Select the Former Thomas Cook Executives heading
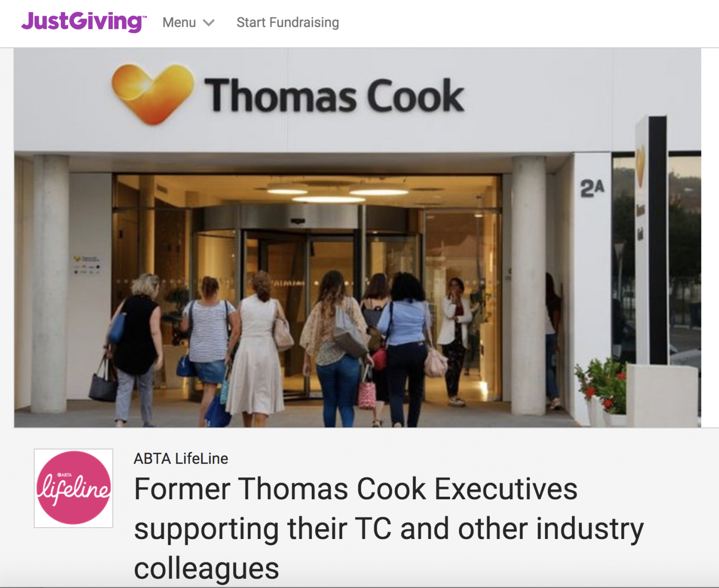719x588 pixels. (x=389, y=528)
